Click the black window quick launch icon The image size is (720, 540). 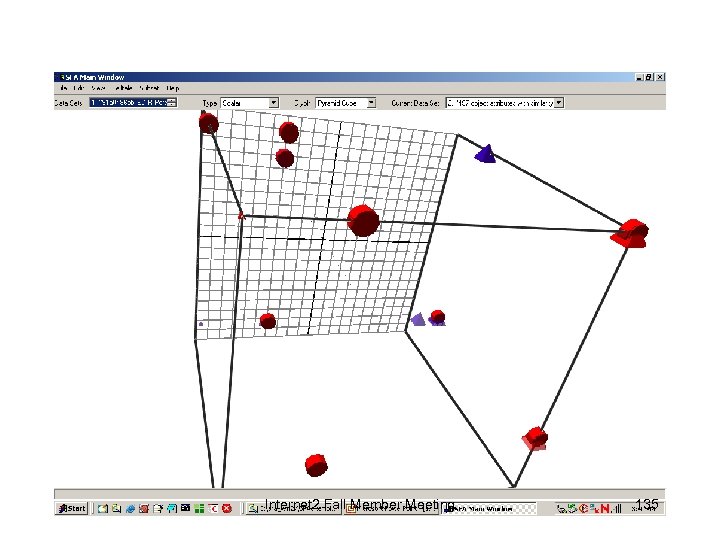[186, 508]
